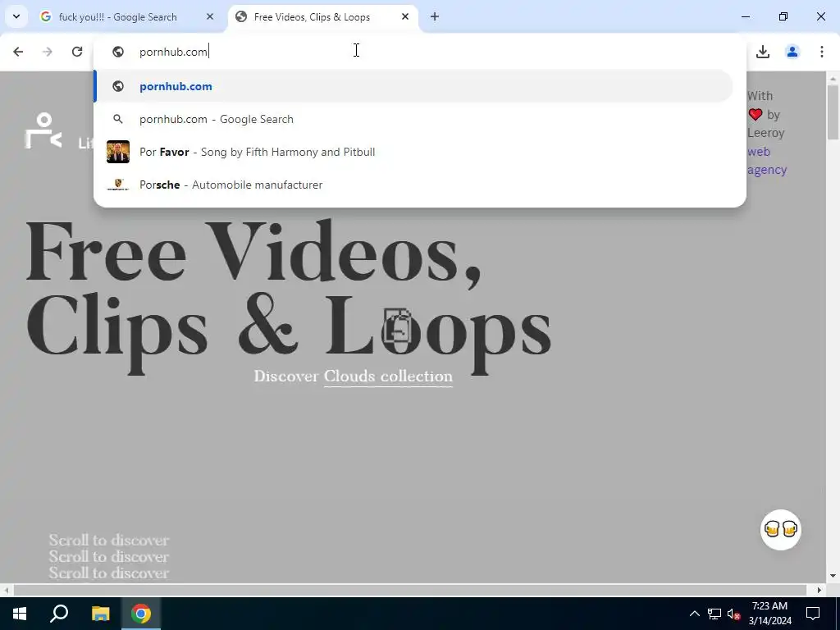Open File Explorer from the taskbar
The image size is (840, 630).
(x=100, y=614)
